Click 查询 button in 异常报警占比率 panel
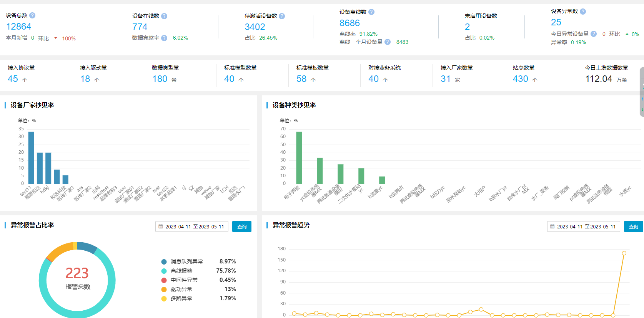Image resolution: width=644 pixels, height=318 pixels. click(x=242, y=226)
